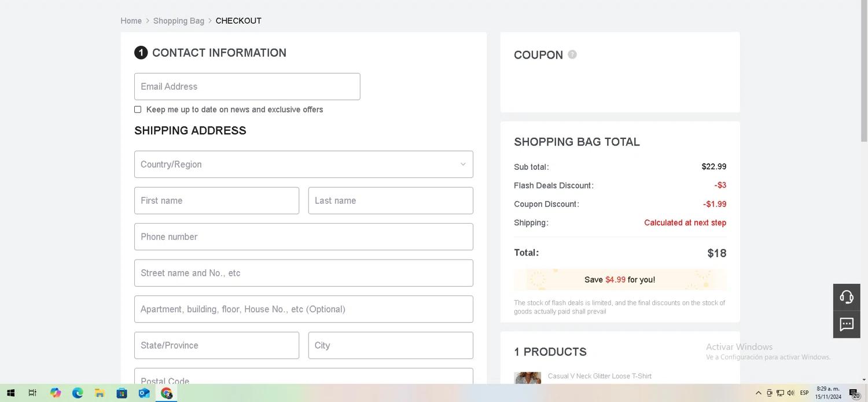The width and height of the screenshot is (868, 402).
Task: Click the Save $4.99 for you banner
Action: [x=620, y=280]
